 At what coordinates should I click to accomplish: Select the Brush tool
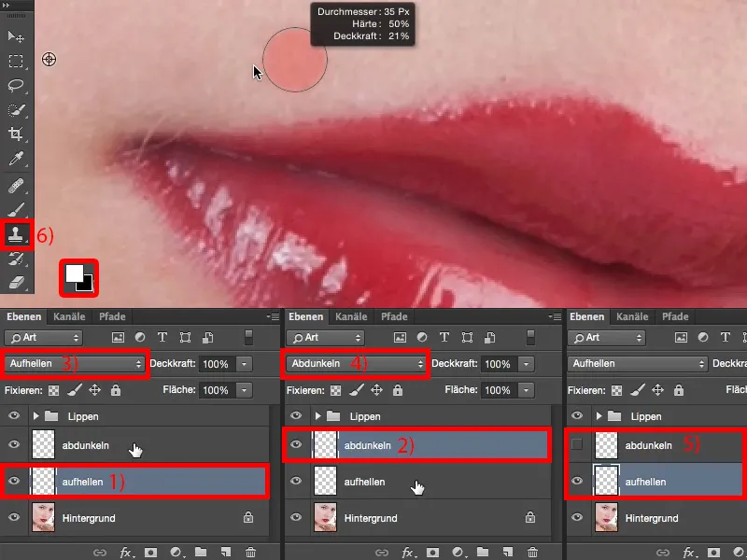click(x=16, y=210)
